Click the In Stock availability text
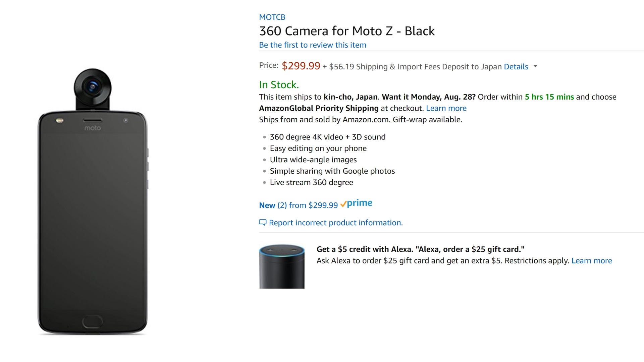Screen dimensions: 644x362 [279, 85]
